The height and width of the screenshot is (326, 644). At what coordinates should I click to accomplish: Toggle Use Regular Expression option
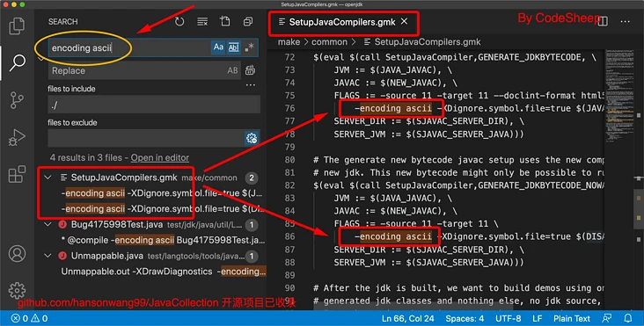pyautogui.click(x=249, y=47)
